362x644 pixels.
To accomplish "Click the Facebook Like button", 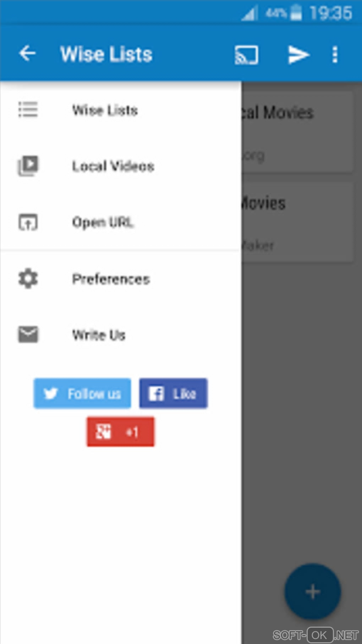I will click(173, 393).
